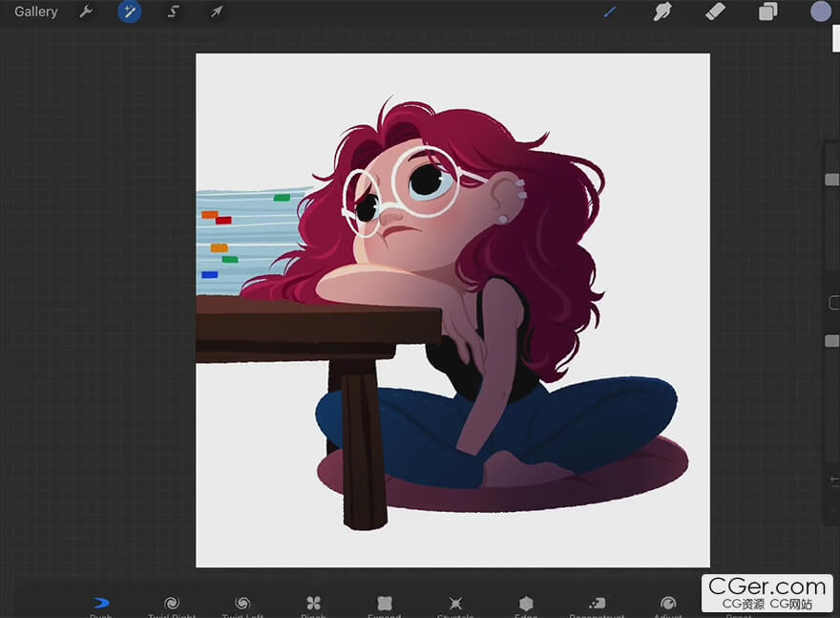This screenshot has height=618, width=840.
Task: Choose the Twirl Left liquify mode
Action: (x=242, y=607)
